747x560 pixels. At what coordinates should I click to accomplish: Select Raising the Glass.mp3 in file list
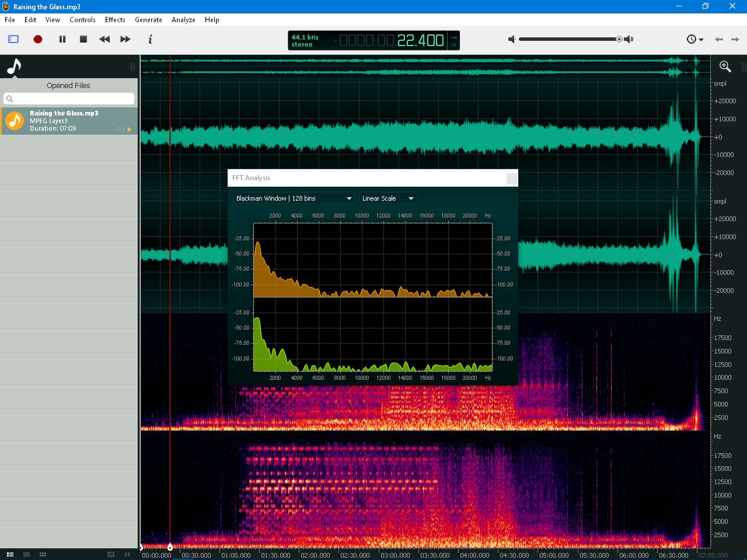click(69, 121)
